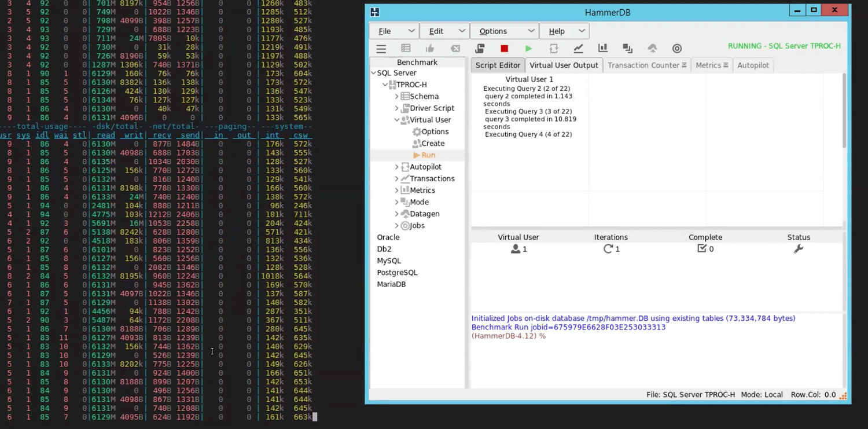Collapse the SQL Server tree node

point(373,73)
